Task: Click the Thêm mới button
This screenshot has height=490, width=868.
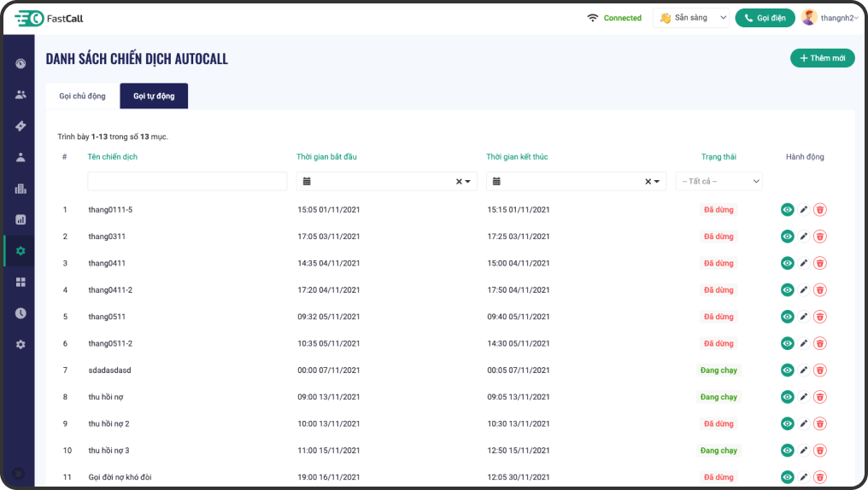Action: pos(822,58)
